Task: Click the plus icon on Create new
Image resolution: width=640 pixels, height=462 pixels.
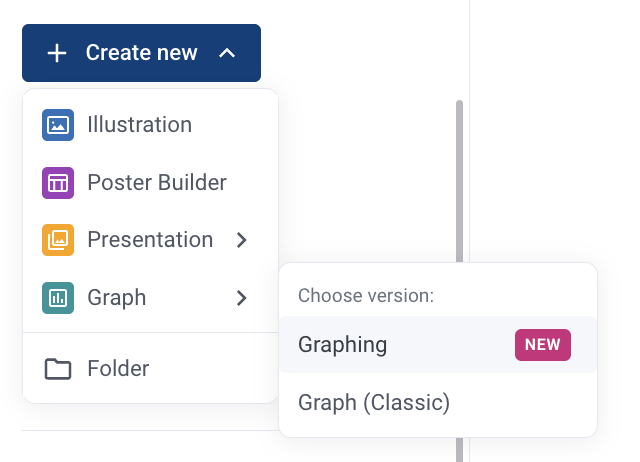Action: [57, 53]
